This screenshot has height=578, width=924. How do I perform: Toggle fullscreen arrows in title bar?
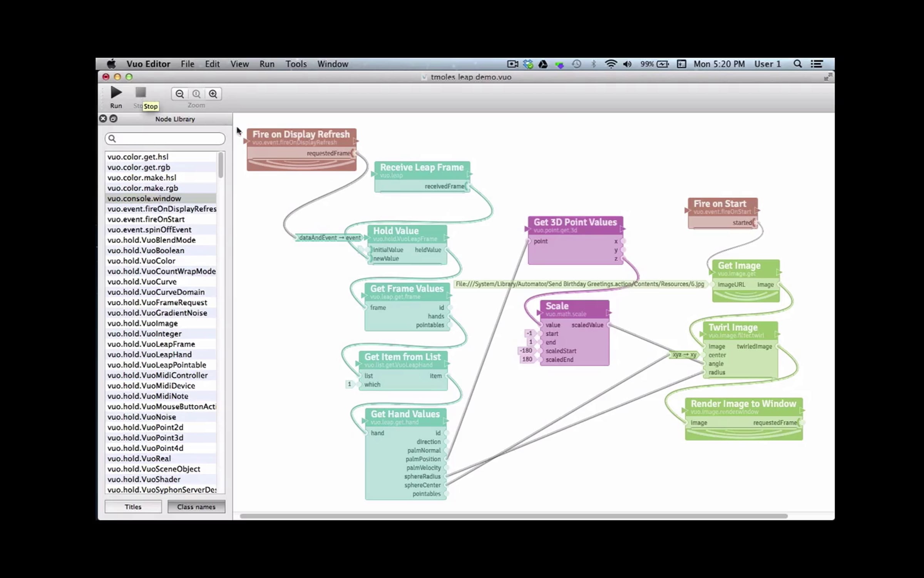point(827,77)
